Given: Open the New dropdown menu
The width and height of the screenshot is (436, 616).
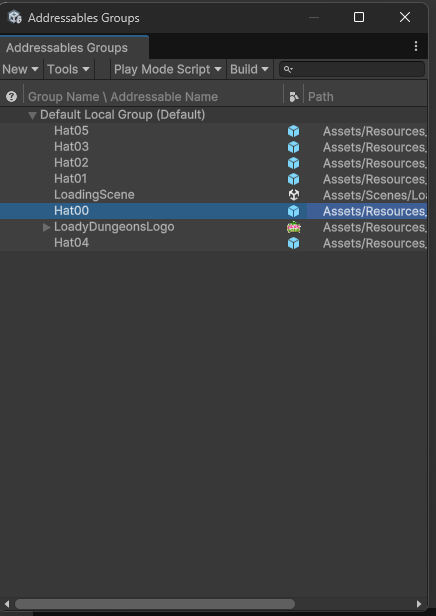Looking at the screenshot, I should click(20, 69).
